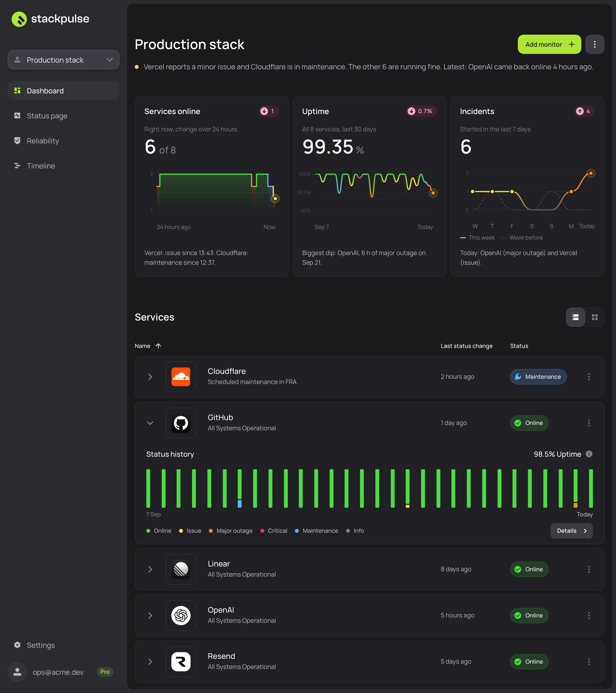616x693 pixels.
Task: Click the Uptime chart's latest data point
Action: point(433,193)
